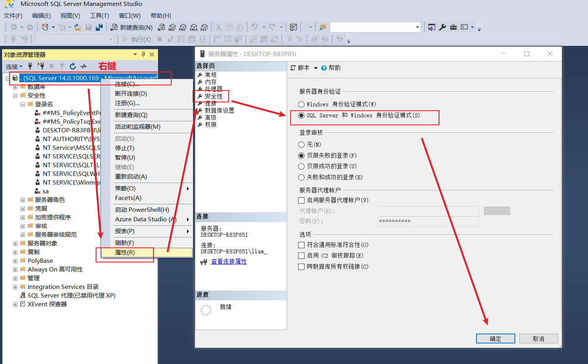Image resolution: width=588 pixels, height=364 pixels.
Task: Select SQL Server 和 Windows 身份验证模式 radio
Action: coord(301,115)
